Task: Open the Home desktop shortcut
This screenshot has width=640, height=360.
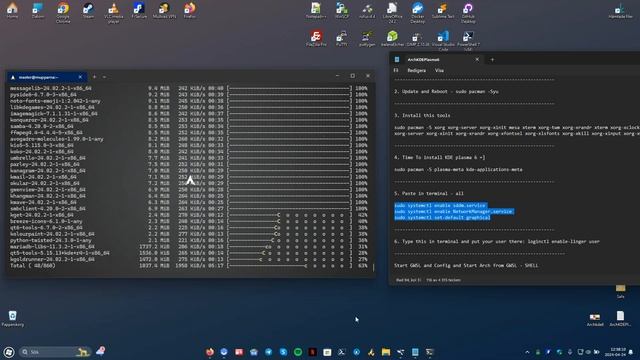Action: click(x=12, y=11)
